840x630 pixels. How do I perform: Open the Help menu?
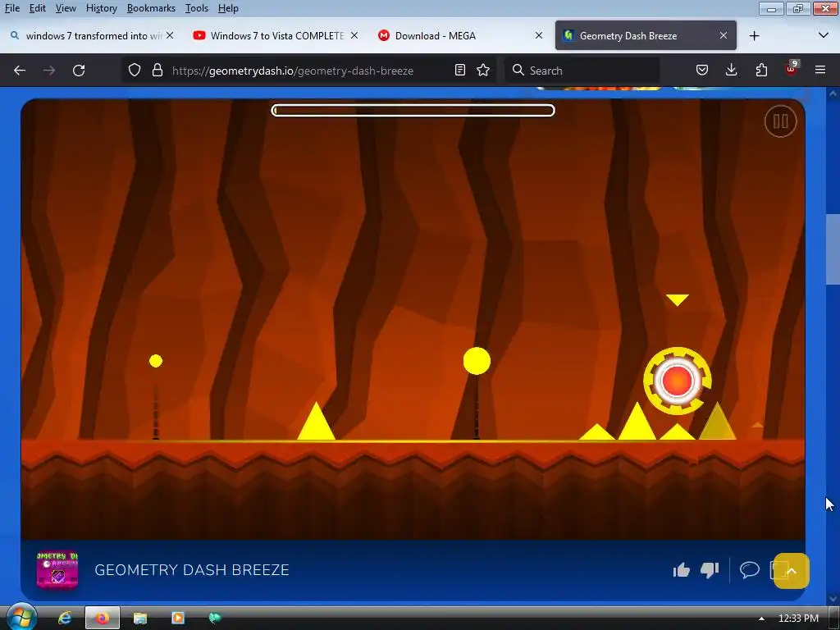[x=228, y=8]
